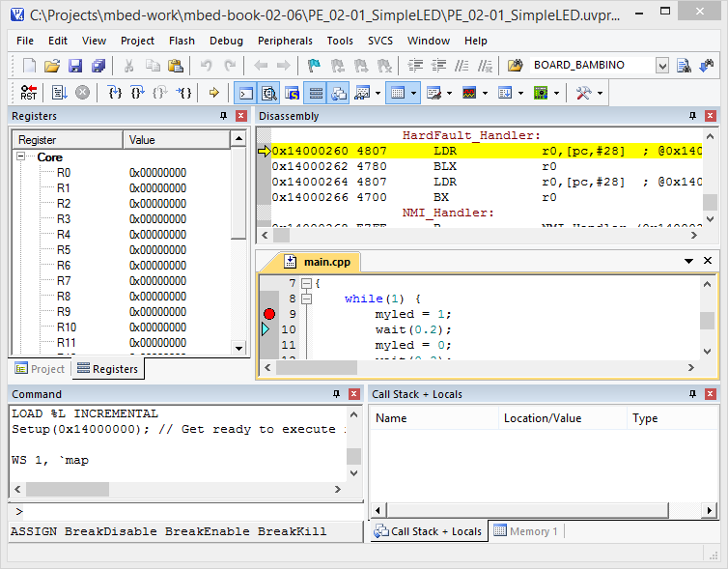Open the BOARD_BAMBINO target dropdown

tap(662, 66)
